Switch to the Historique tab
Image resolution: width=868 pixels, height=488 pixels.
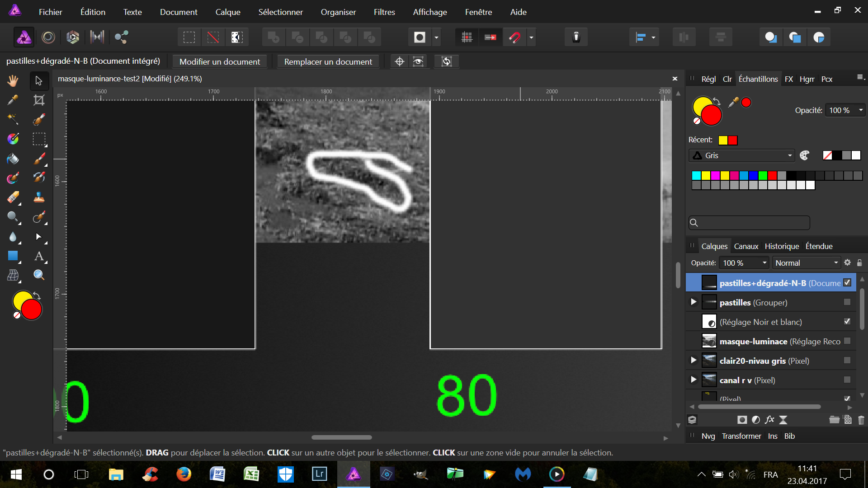782,246
